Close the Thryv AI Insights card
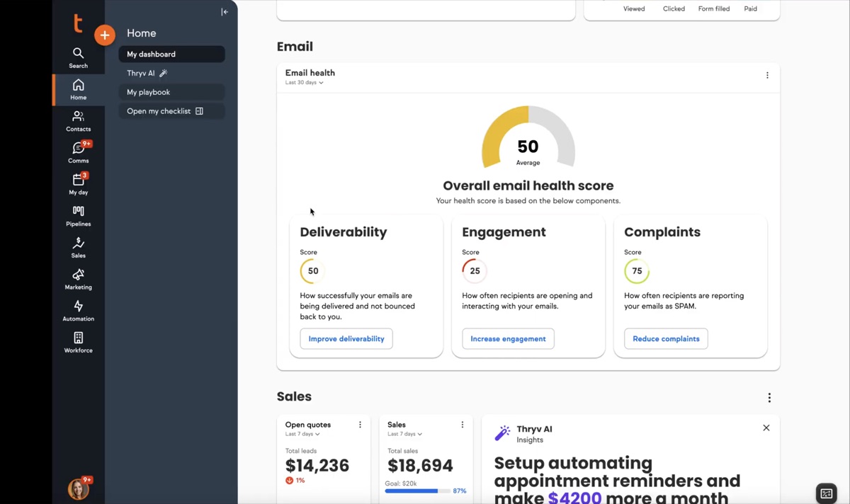 [x=766, y=428]
